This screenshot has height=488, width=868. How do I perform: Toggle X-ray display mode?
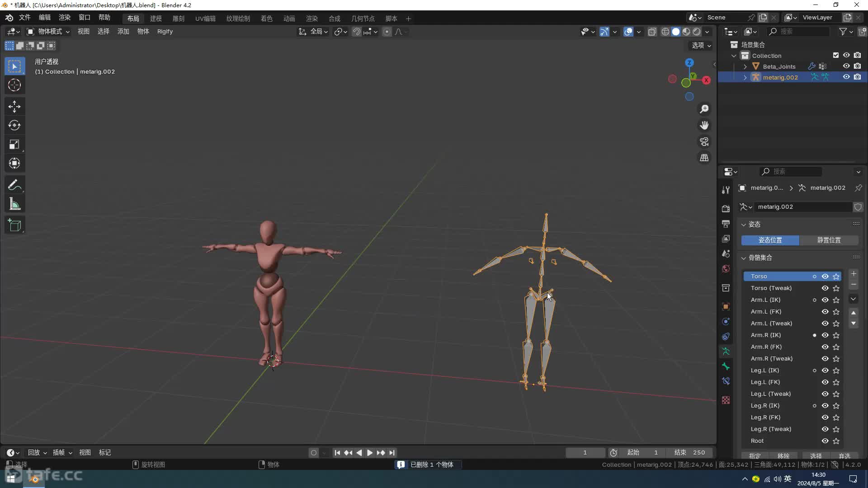point(652,32)
